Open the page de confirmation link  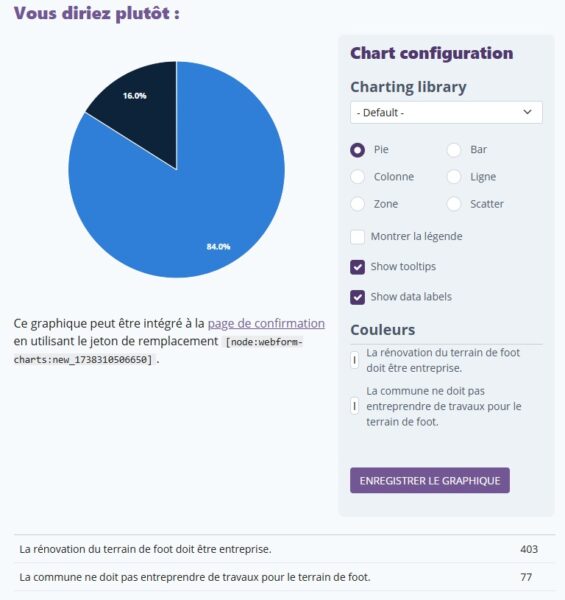click(266, 323)
